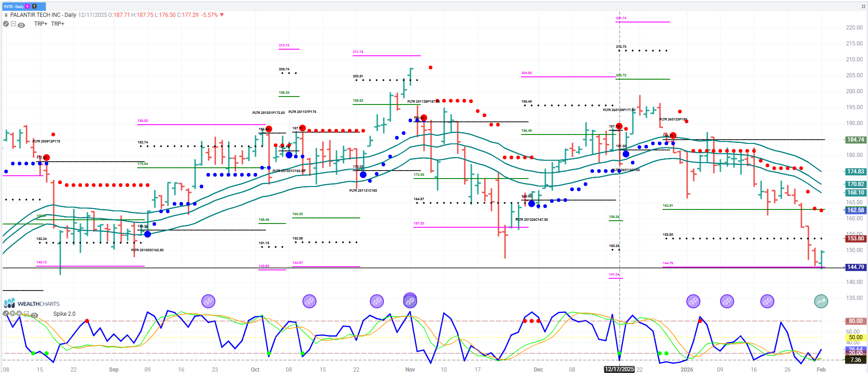Click the 144.79 price label on price axis
Screen dimensions: 868x373
[855, 267]
